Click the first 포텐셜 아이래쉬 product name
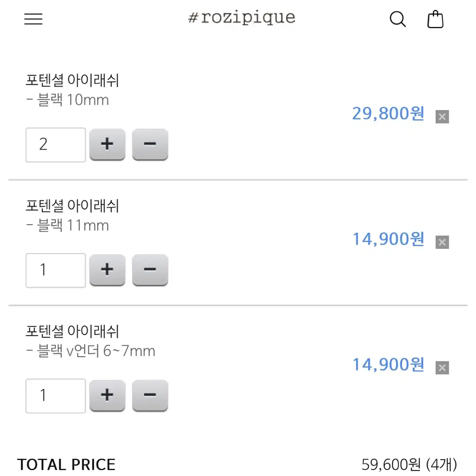The height and width of the screenshot is (476, 476). pyautogui.click(x=72, y=80)
